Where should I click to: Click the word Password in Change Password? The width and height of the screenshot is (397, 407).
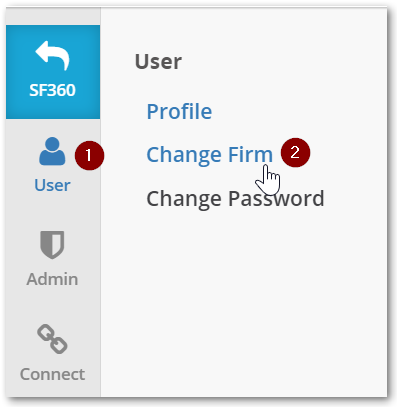pyautogui.click(x=276, y=199)
